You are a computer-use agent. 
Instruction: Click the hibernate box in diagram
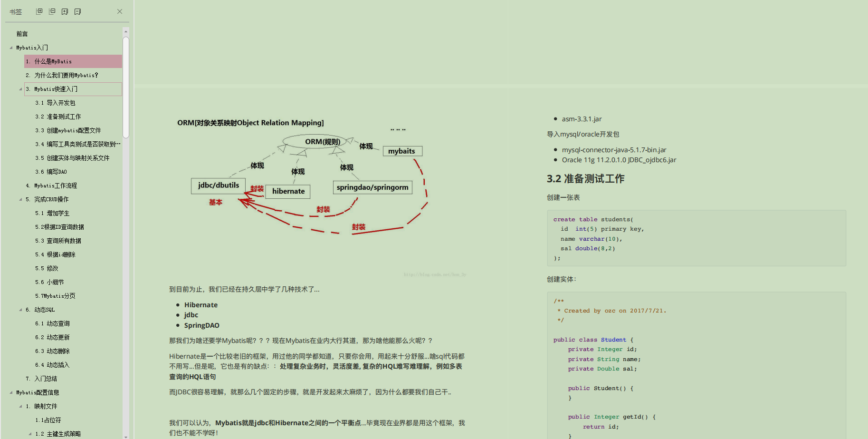pos(288,191)
